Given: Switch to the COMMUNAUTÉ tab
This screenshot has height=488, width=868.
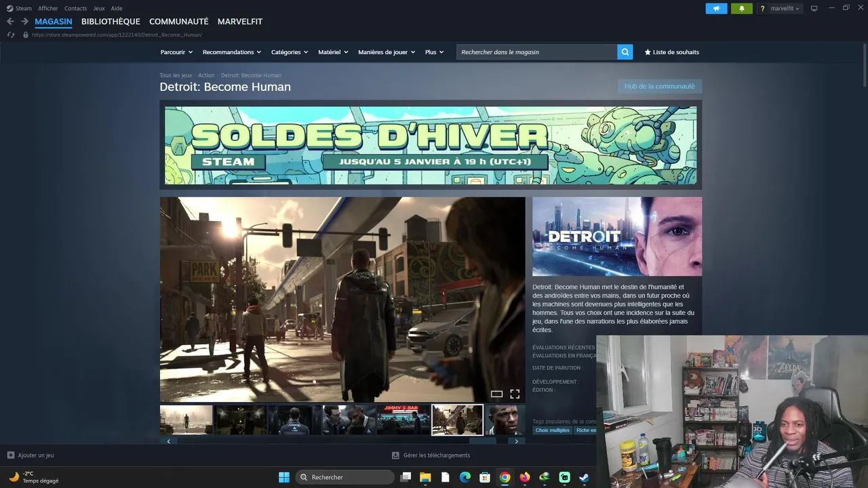Looking at the screenshot, I should point(179,22).
